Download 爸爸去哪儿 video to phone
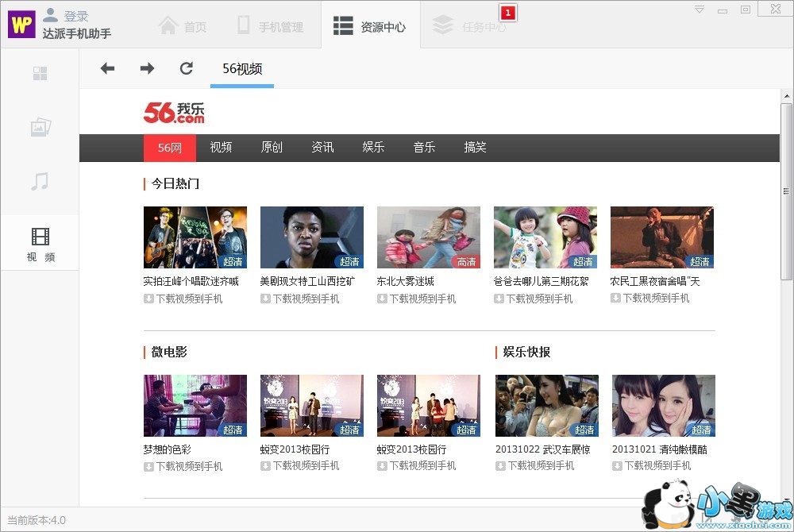 pyautogui.click(x=534, y=299)
